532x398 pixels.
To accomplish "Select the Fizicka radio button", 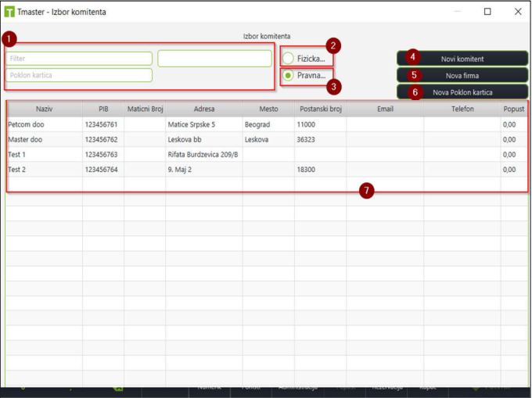I will tap(288, 59).
